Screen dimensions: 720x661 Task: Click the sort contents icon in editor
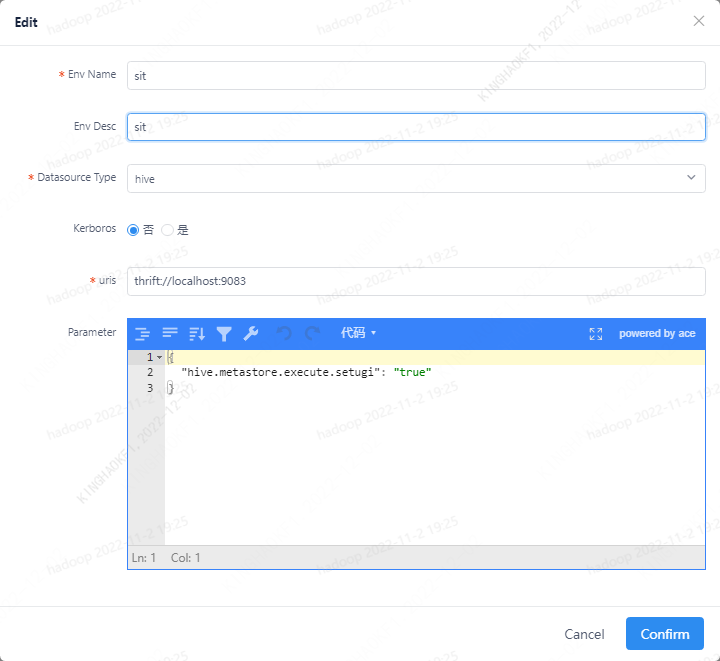pyautogui.click(x=197, y=333)
